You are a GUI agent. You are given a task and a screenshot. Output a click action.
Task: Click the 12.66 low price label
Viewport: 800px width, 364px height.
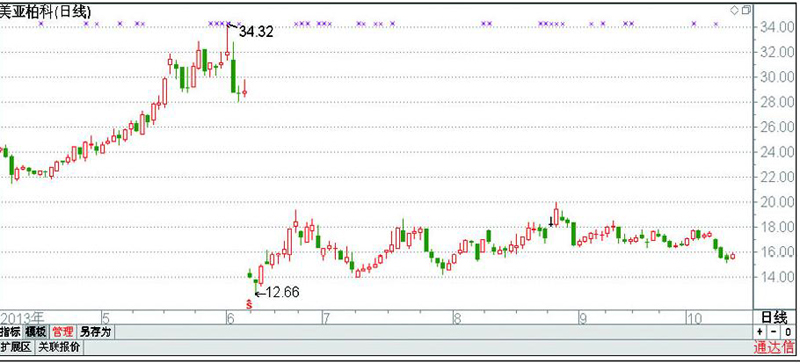click(282, 293)
